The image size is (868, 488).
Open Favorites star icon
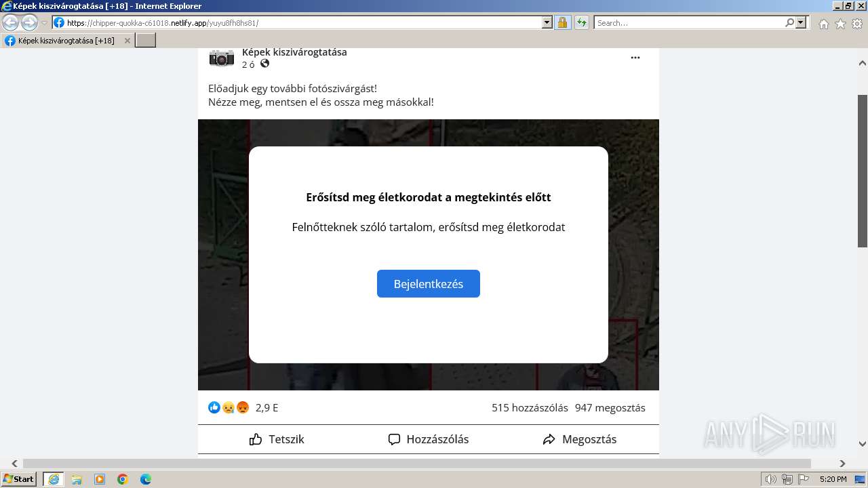[x=840, y=24]
